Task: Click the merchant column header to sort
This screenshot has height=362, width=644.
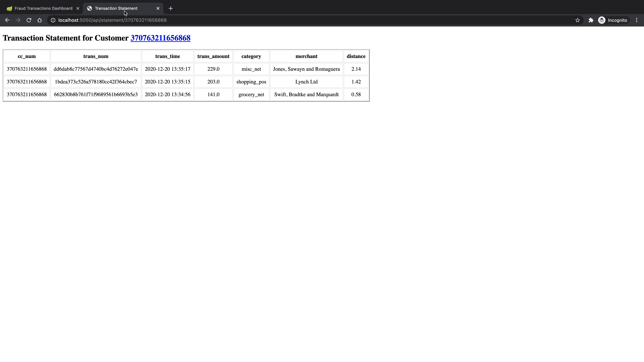Action: tap(307, 56)
